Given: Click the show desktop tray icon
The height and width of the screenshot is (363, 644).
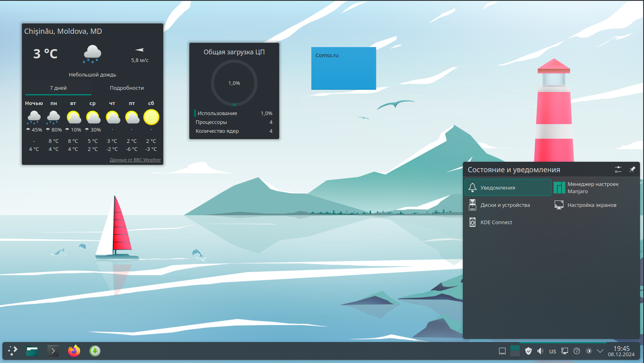Looking at the screenshot, I should 502,351.
